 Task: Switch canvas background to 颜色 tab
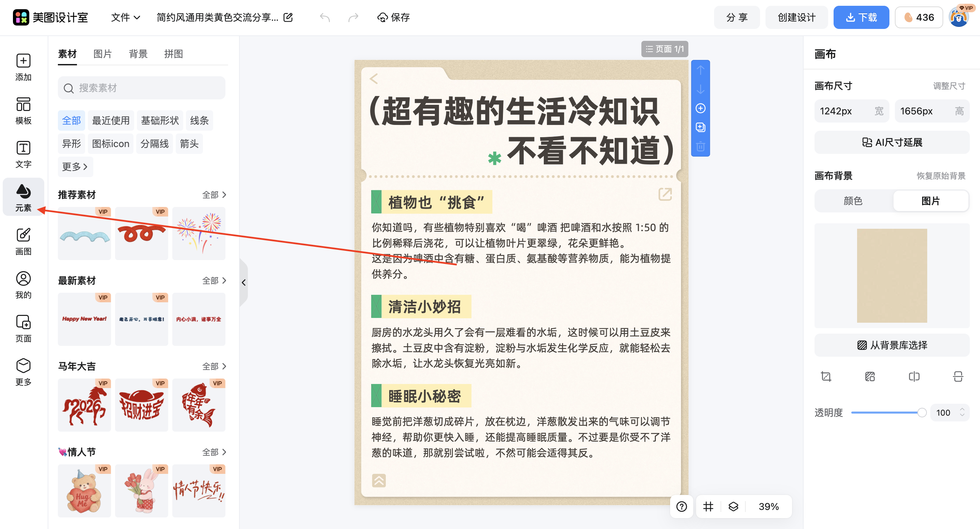853,201
